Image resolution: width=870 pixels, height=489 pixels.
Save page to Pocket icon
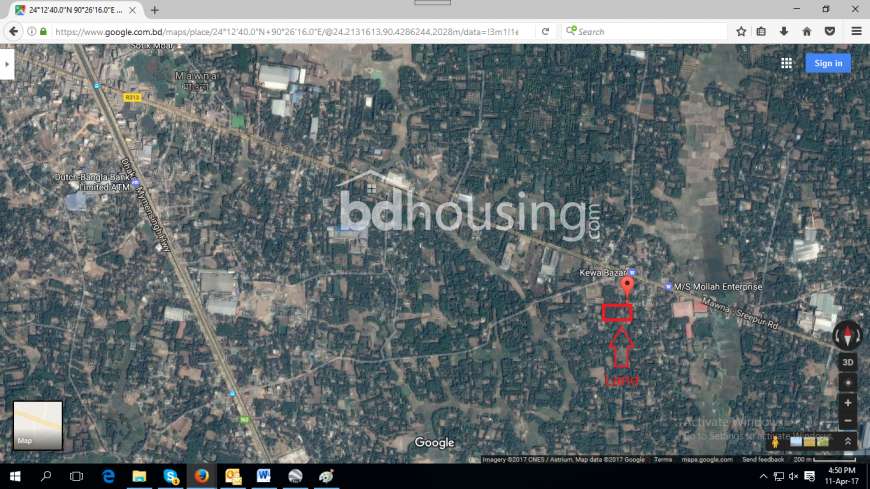pyautogui.click(x=829, y=32)
